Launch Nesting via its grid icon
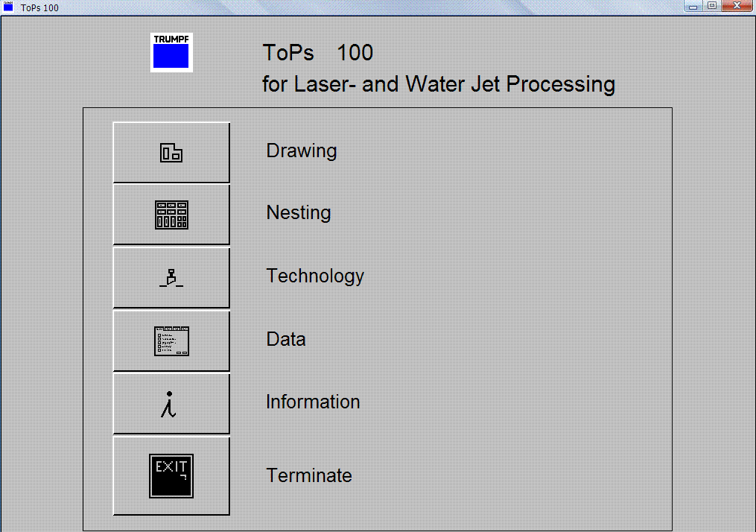 171,215
